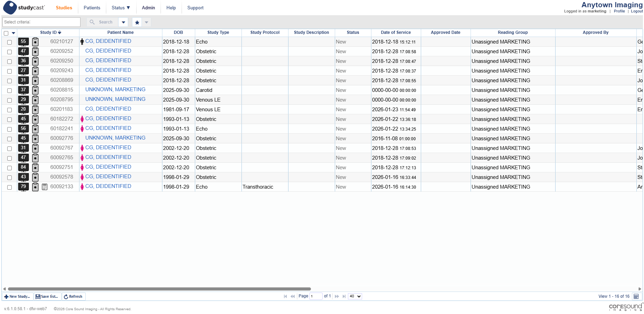
Task: Open clipboard icon for study 60092776
Action: 35,139
